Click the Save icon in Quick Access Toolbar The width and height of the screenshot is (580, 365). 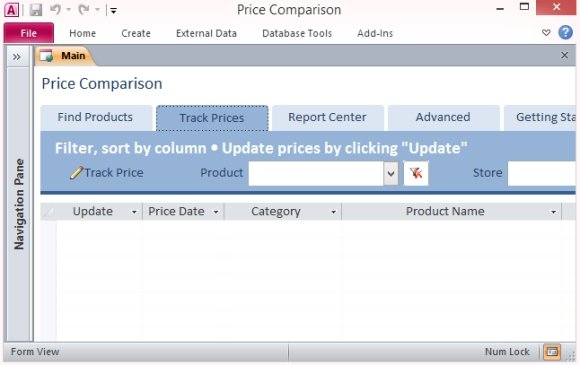tap(36, 10)
